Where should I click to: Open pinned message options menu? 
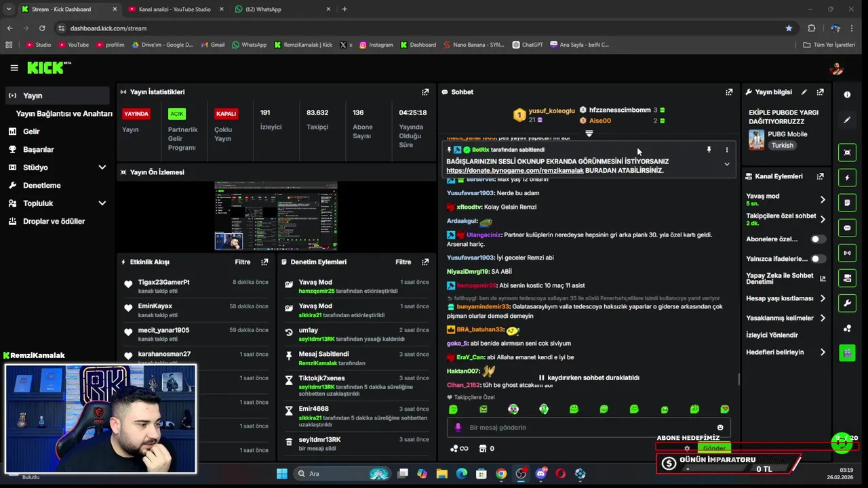(x=726, y=150)
